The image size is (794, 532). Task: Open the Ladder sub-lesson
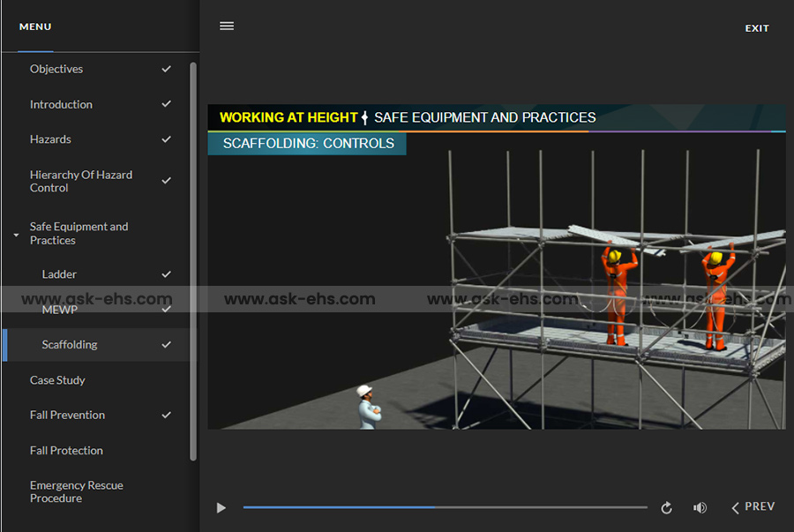[x=59, y=274]
